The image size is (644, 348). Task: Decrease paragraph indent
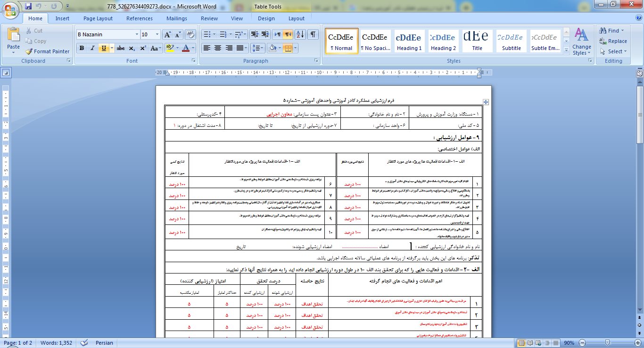click(255, 34)
